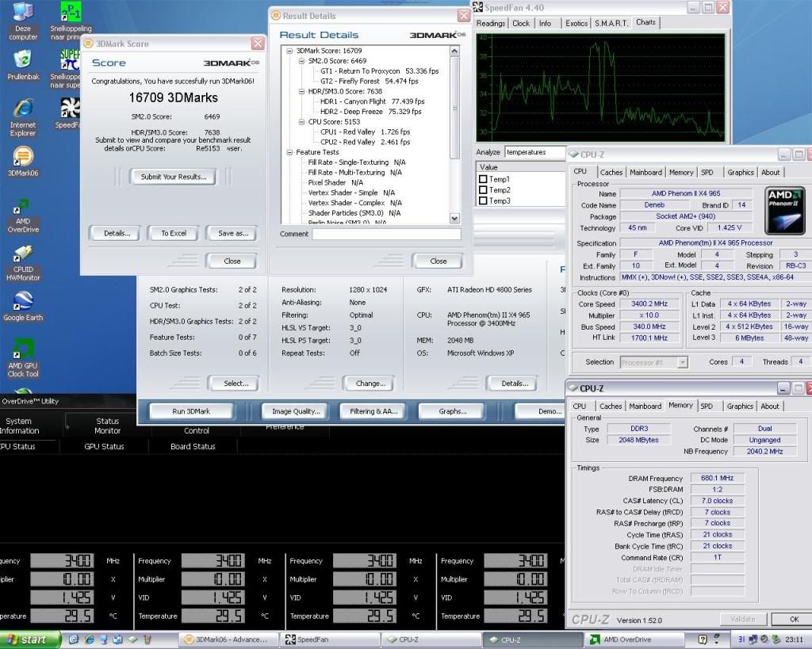Click the Comment text field
The height and width of the screenshot is (649, 812).
[386, 235]
